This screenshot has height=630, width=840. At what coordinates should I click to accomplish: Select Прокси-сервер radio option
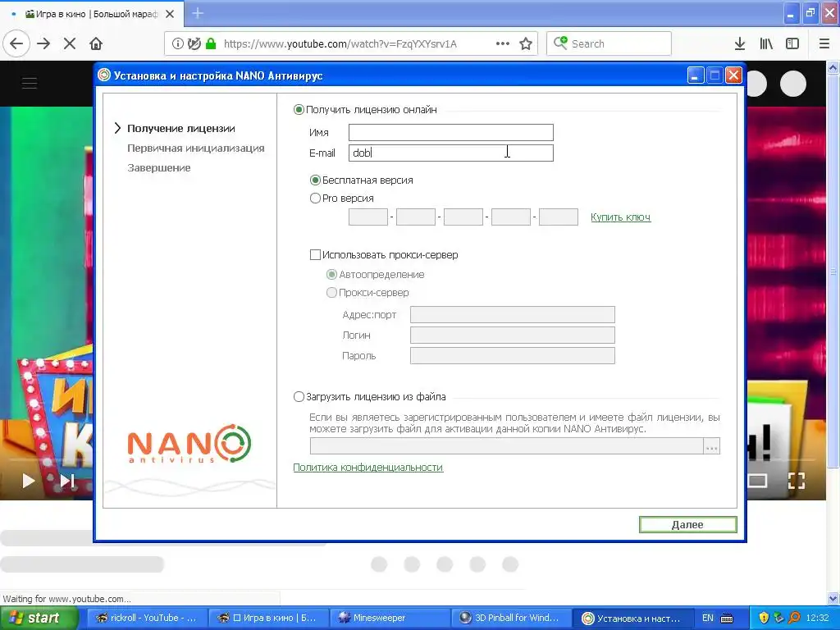pyautogui.click(x=331, y=293)
